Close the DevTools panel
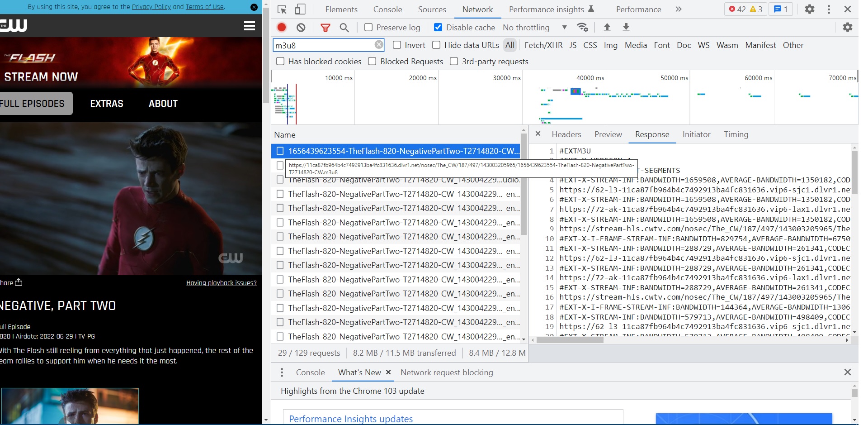This screenshot has height=425, width=868. coord(848,9)
